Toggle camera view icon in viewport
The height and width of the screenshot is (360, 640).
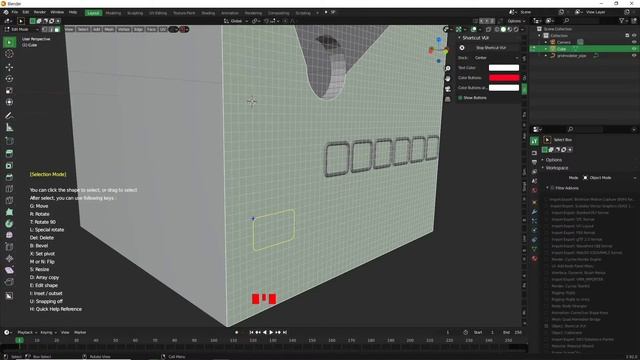click(448, 89)
